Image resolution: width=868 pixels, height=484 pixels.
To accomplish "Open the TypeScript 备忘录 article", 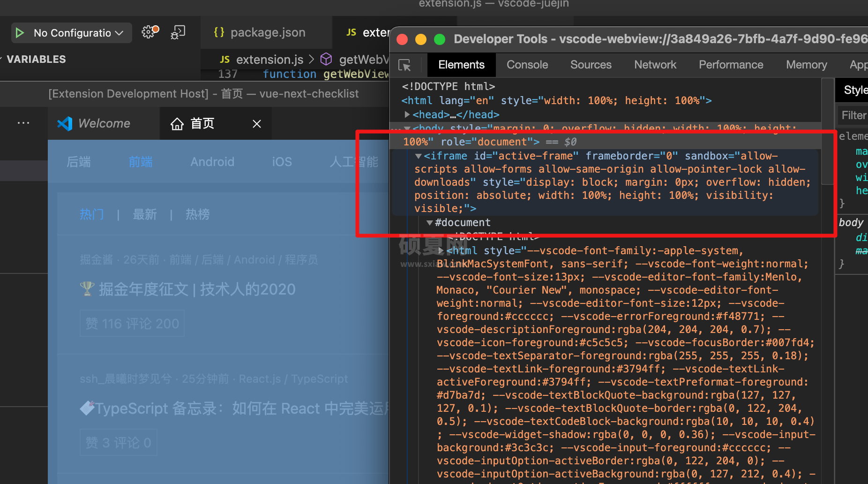I will (x=235, y=408).
